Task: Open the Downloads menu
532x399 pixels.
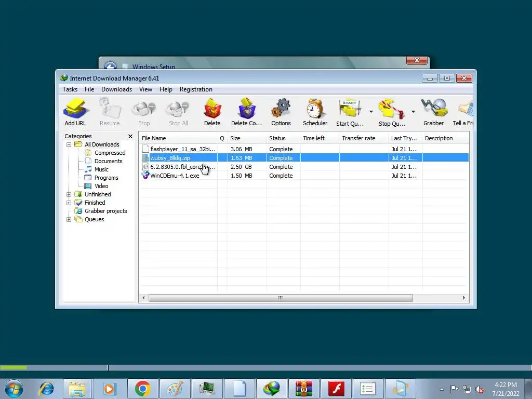Action: click(x=116, y=89)
